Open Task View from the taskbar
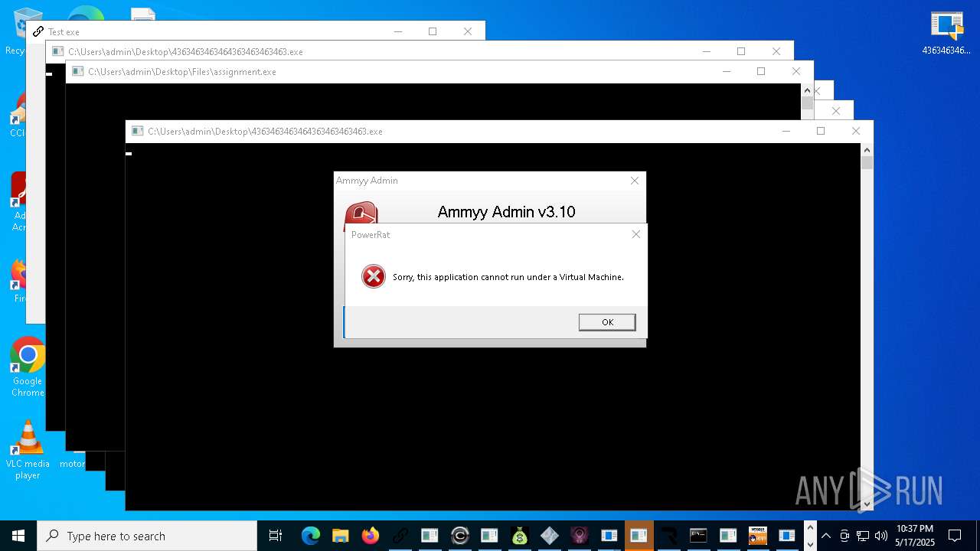Viewport: 980px width, 551px height. point(276,536)
